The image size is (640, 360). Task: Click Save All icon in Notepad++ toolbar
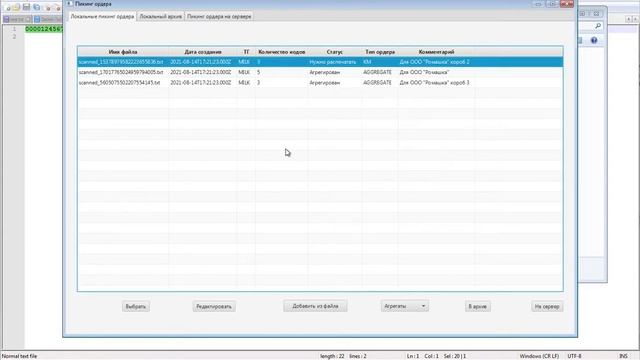(37, 7)
